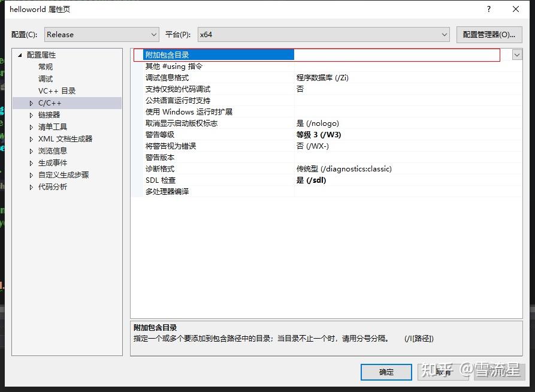Select the 代码分析 tree item label
Image resolution: width=535 pixels, height=392 pixels.
click(x=53, y=187)
